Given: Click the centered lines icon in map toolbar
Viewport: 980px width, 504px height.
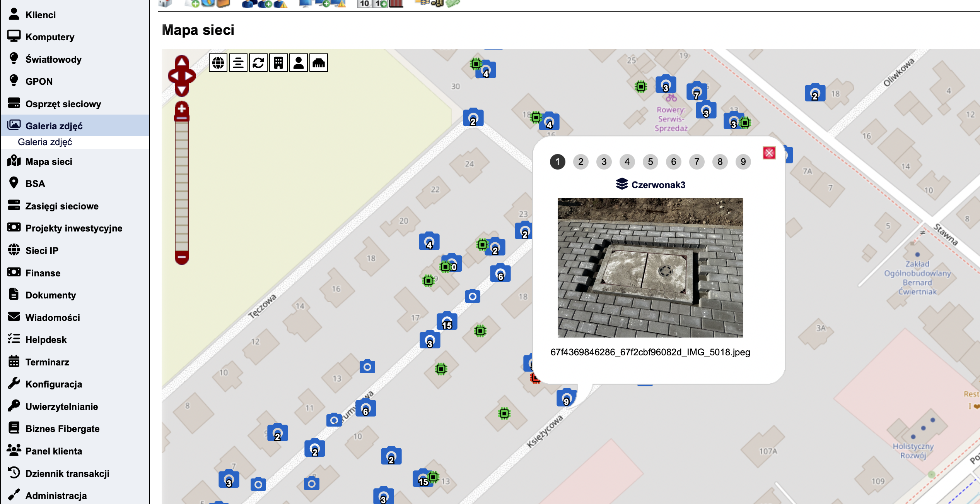Looking at the screenshot, I should click(238, 63).
